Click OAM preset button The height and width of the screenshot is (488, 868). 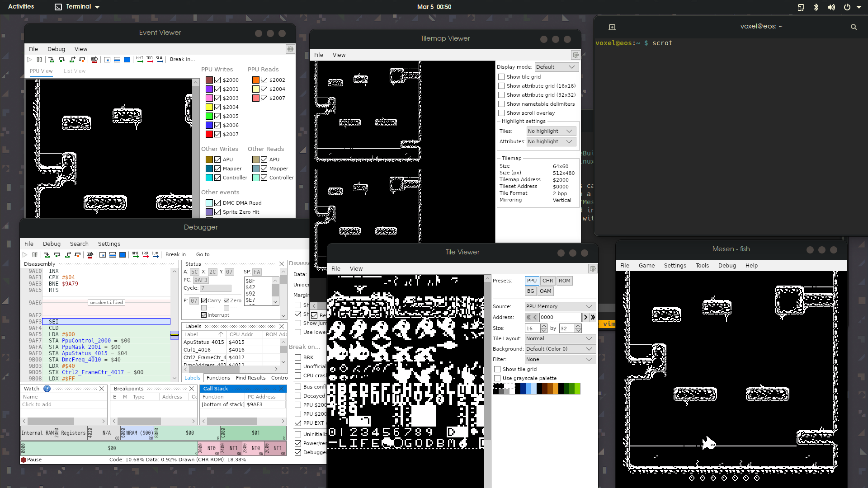pos(545,291)
